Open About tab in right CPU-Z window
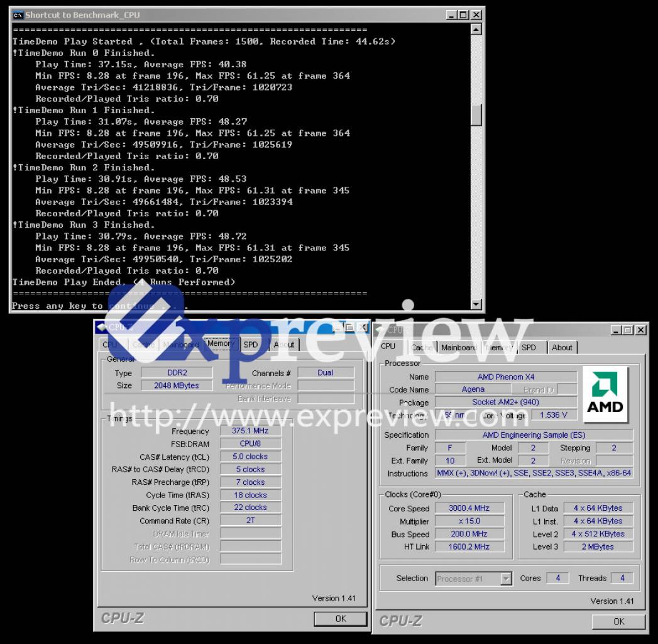Screen dimensions: 658x644 [562, 348]
